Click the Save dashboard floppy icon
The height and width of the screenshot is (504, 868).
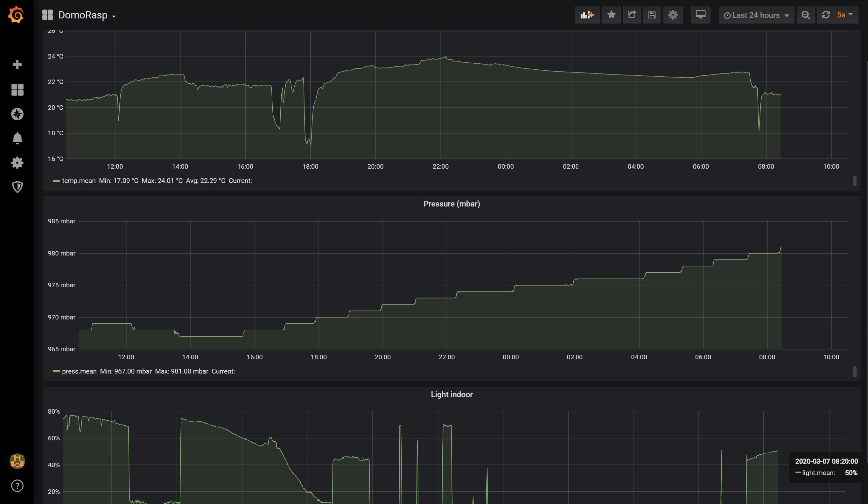(652, 15)
